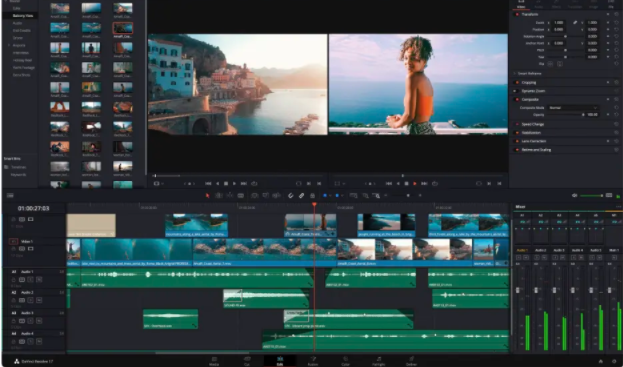Viewport: 623px width, 367px height.
Task: Expand the Airports bin in the sidebar
Action: coord(9,45)
